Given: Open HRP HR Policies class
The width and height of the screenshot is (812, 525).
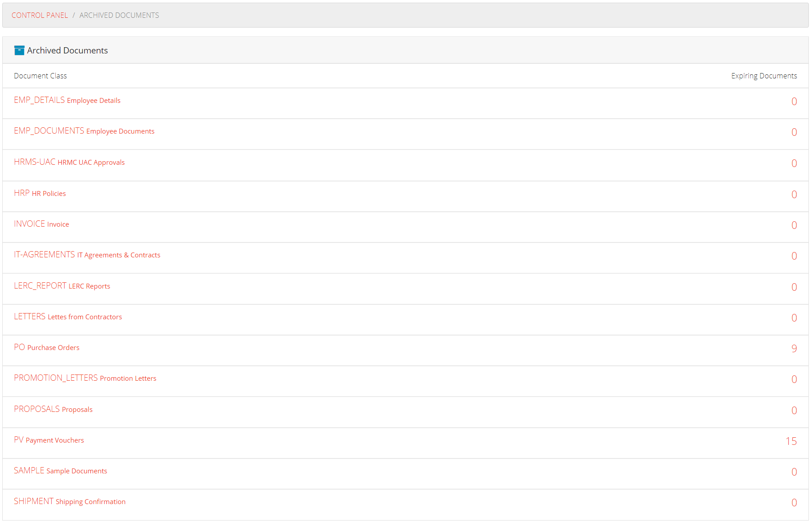Looking at the screenshot, I should pos(40,193).
